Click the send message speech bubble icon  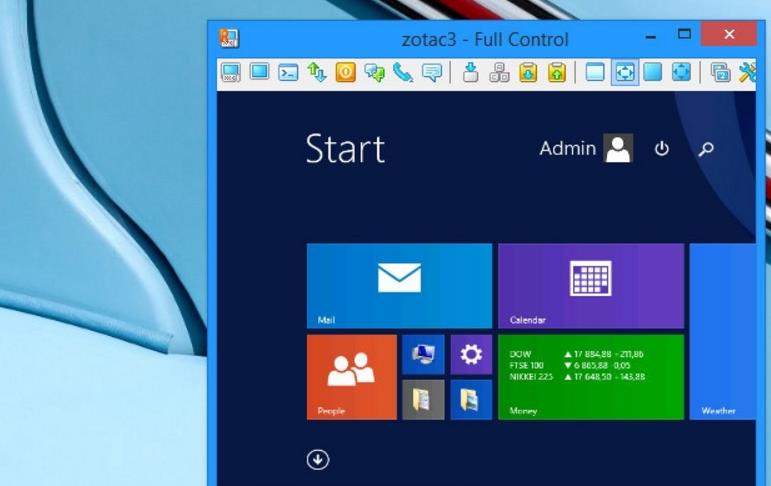point(432,72)
